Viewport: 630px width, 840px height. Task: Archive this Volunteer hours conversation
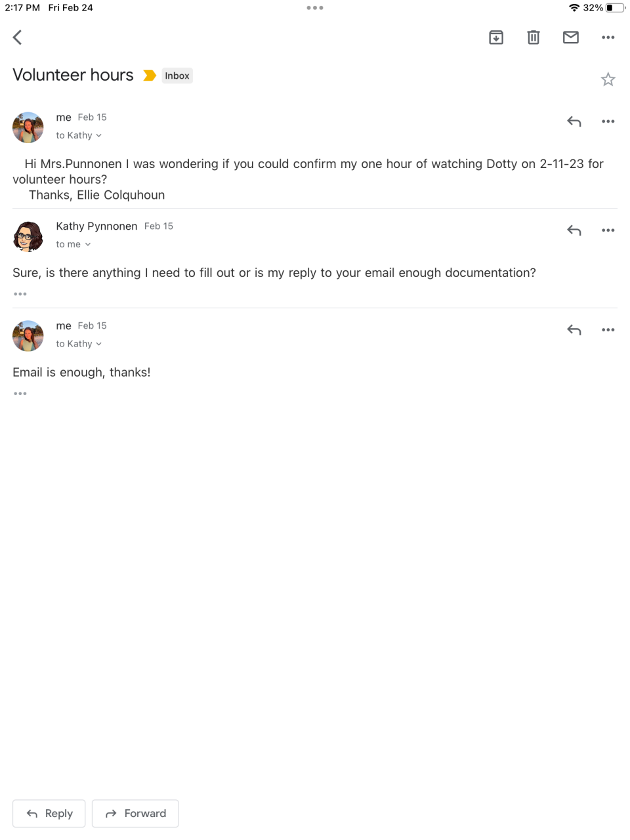point(496,37)
